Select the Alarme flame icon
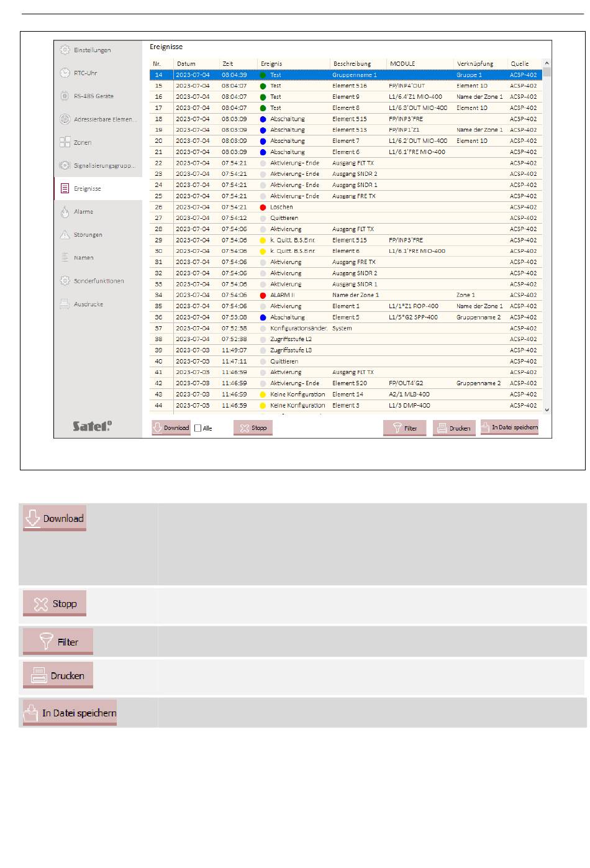This screenshot has width=590, height=868. coord(65,212)
